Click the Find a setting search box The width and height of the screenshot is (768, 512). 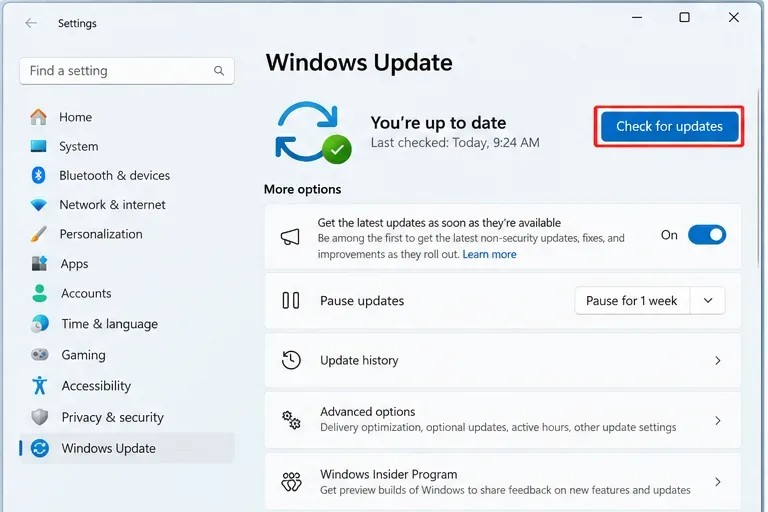[x=127, y=71]
